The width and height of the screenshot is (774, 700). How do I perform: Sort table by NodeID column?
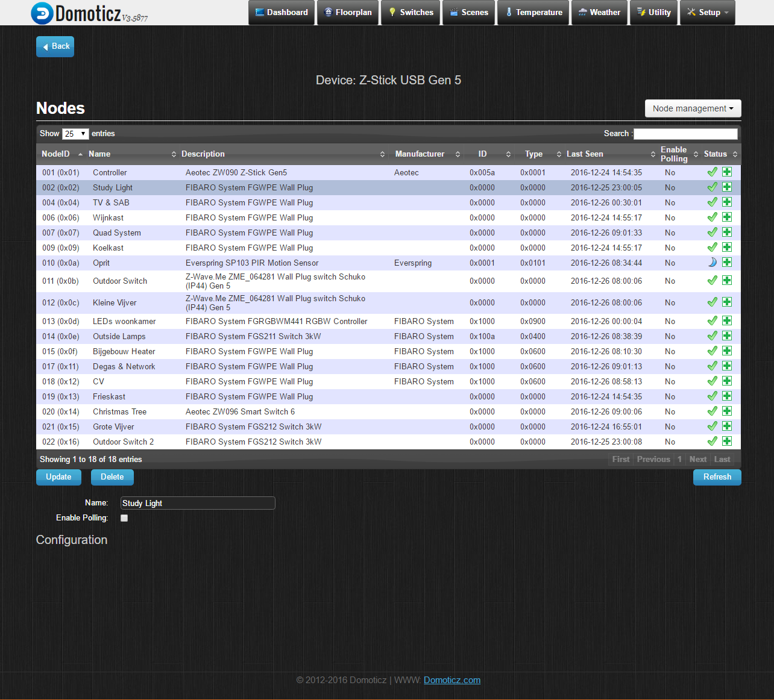(x=61, y=154)
